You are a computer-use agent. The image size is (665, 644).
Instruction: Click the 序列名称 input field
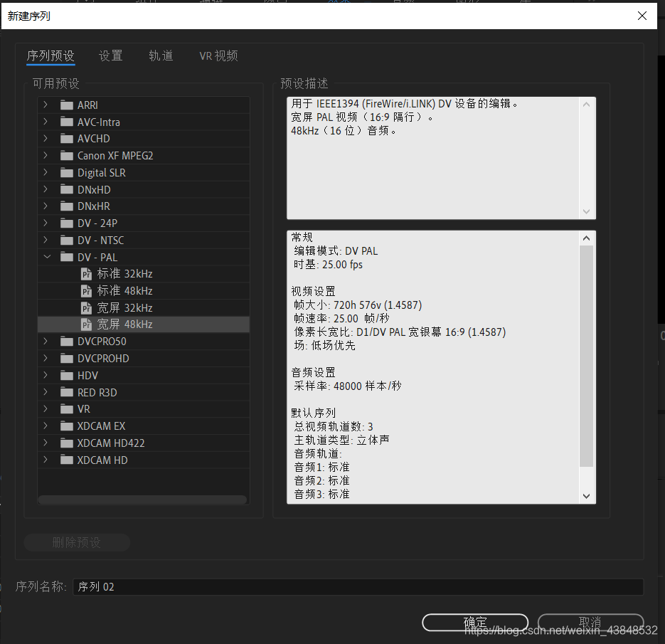(x=358, y=587)
